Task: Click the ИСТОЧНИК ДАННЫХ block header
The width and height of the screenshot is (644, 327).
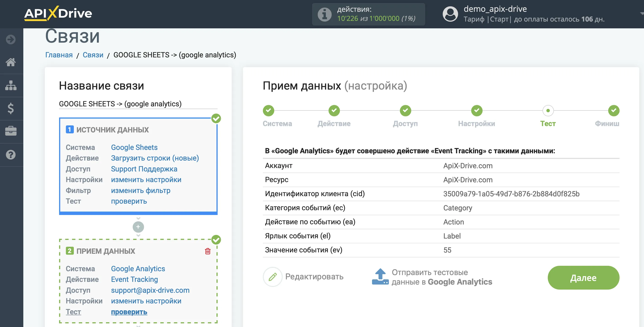Action: 113,130
